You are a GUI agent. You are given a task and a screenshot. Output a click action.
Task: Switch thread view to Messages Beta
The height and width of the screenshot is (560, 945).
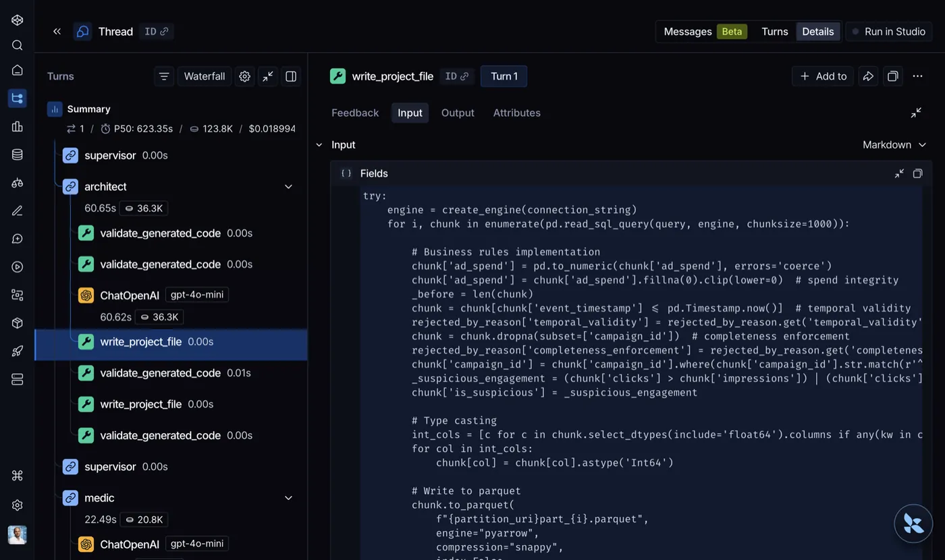(x=705, y=32)
